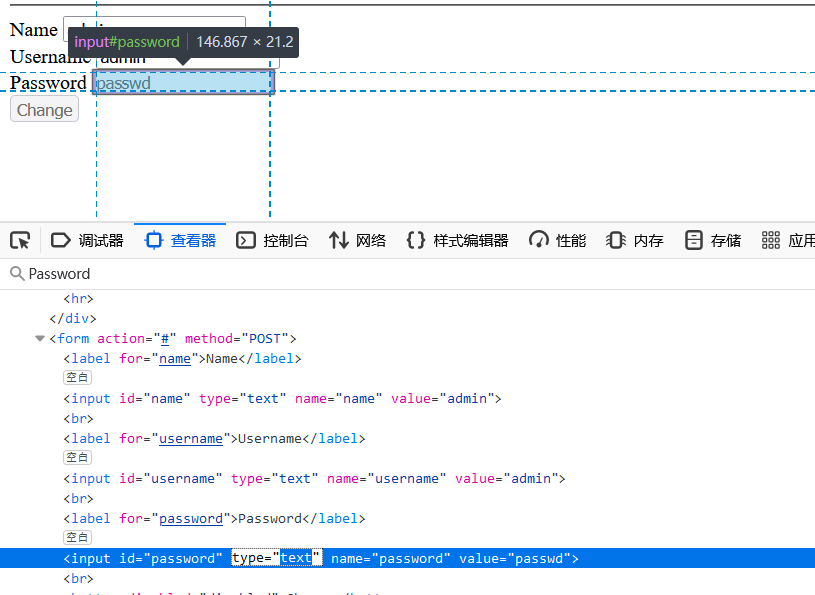This screenshot has width=815, height=595.
Task: Activate the element picker icon
Action: pos(20,241)
